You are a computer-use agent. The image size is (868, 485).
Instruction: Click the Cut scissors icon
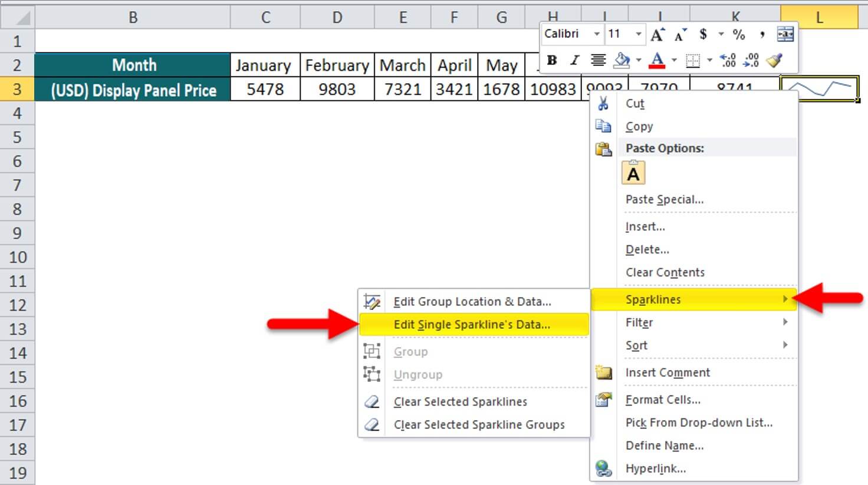coord(603,104)
